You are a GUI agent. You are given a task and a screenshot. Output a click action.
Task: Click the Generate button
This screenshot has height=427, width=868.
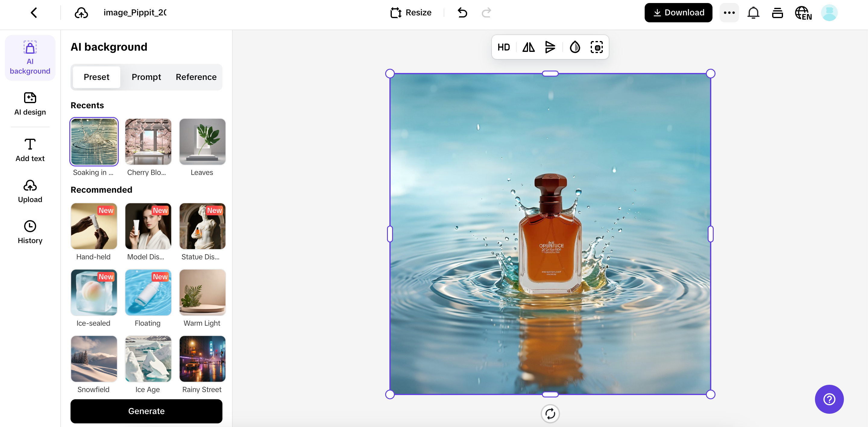(146, 411)
